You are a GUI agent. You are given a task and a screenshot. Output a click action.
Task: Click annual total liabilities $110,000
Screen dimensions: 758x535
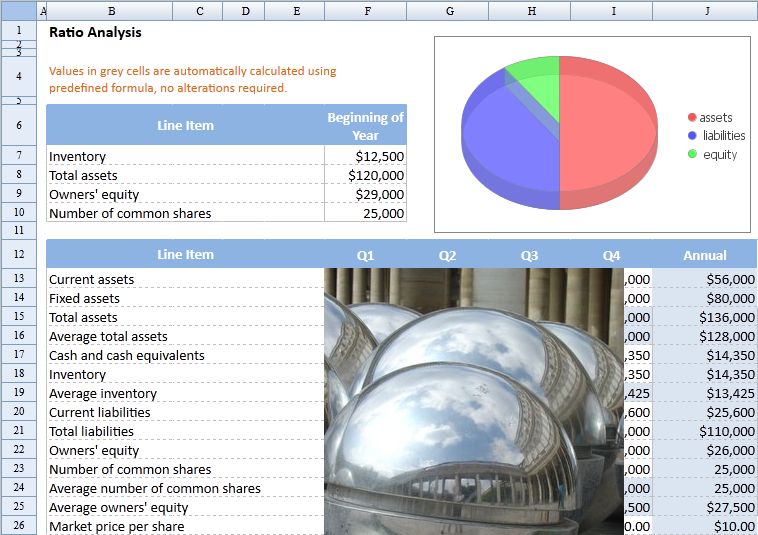coord(727,431)
